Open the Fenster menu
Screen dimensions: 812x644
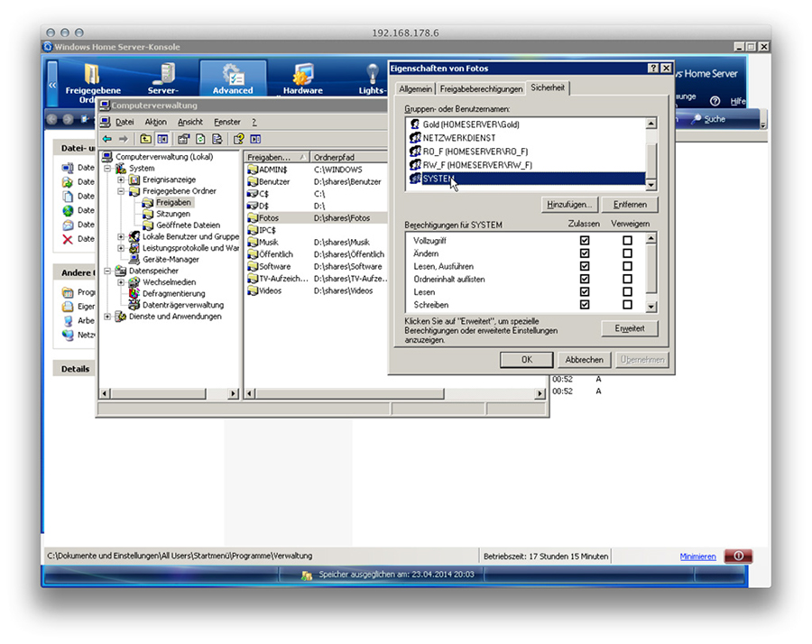coord(227,122)
